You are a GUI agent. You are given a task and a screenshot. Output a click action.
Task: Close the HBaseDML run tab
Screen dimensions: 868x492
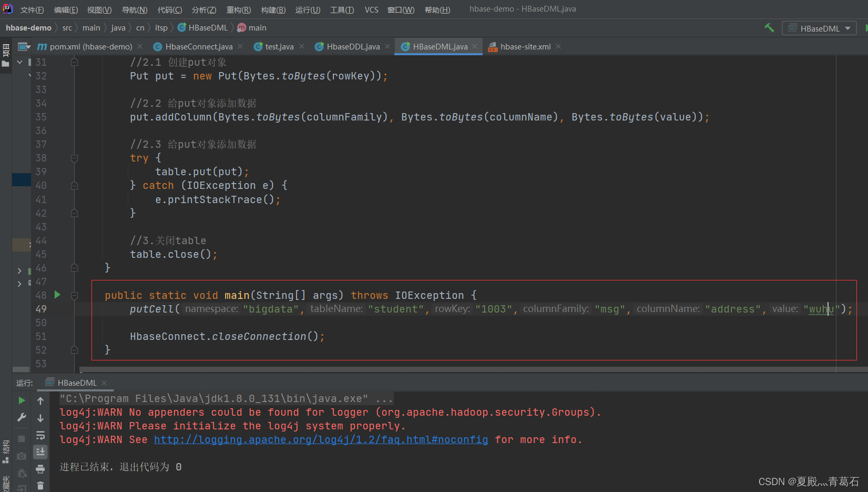pyautogui.click(x=104, y=383)
